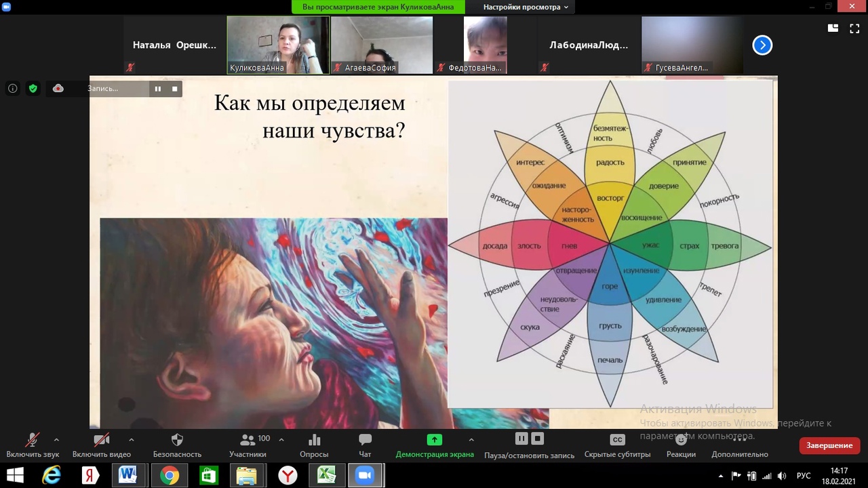The height and width of the screenshot is (488, 868).
Task: Open the red Яндекс taskbar shortcut
Action: (x=90, y=476)
